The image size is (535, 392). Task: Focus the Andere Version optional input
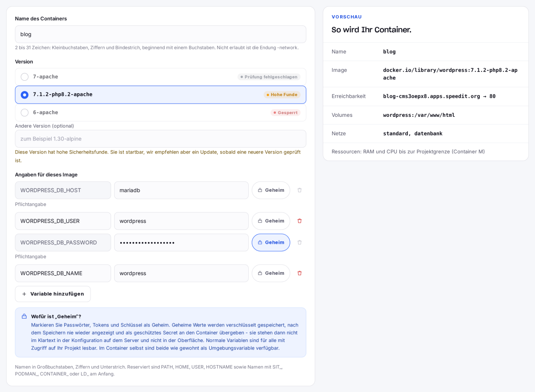pos(160,139)
